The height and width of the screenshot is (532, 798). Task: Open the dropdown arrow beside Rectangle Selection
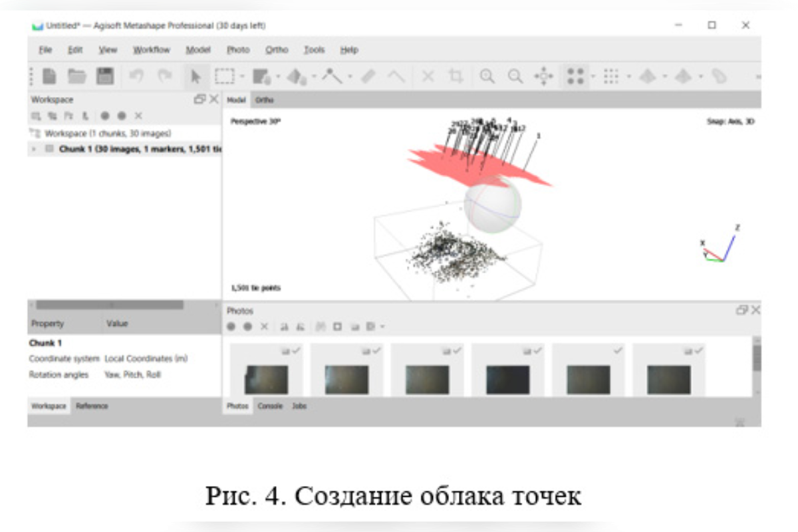243,76
